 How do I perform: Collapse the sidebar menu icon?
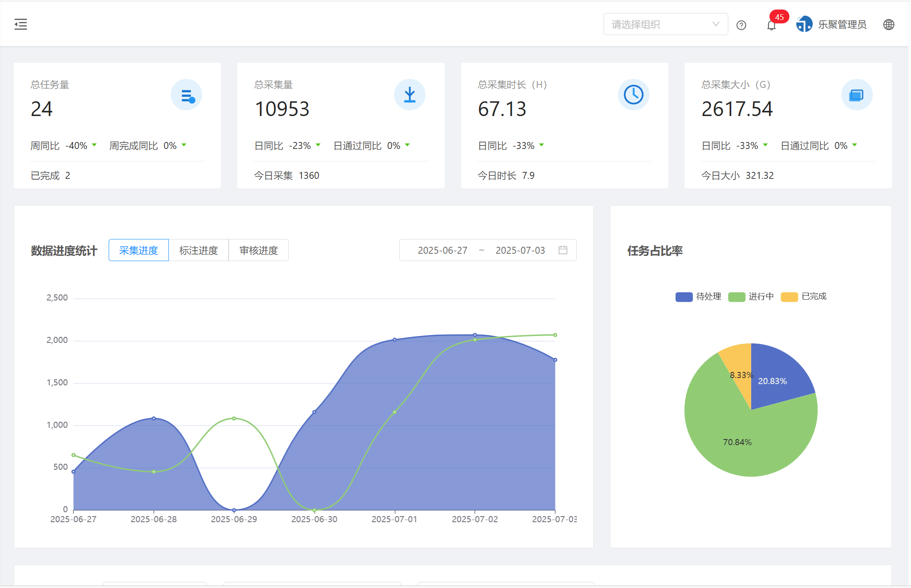click(20, 24)
